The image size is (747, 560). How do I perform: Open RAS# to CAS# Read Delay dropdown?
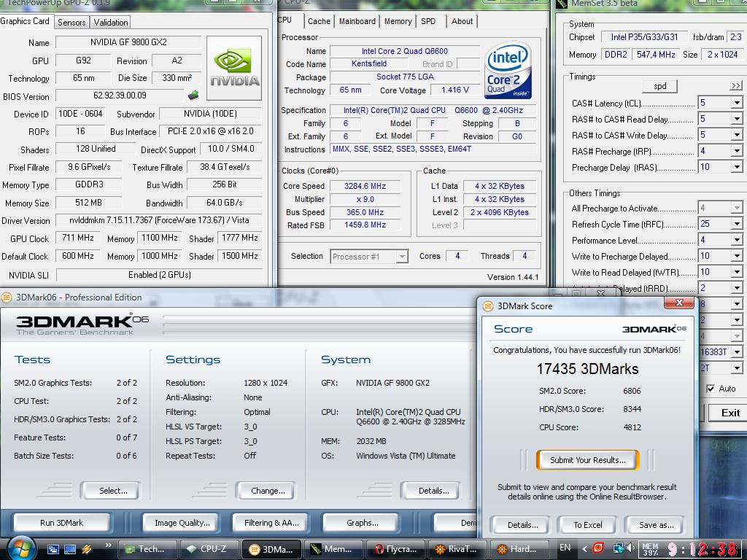737,119
